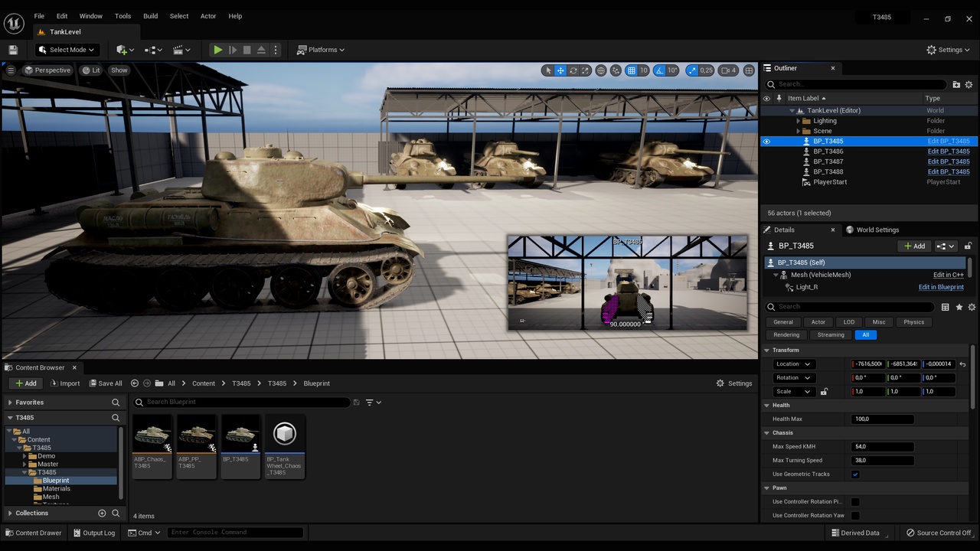Show only favorite properties star icon
This screenshot has height=551, width=980.
[x=959, y=307]
